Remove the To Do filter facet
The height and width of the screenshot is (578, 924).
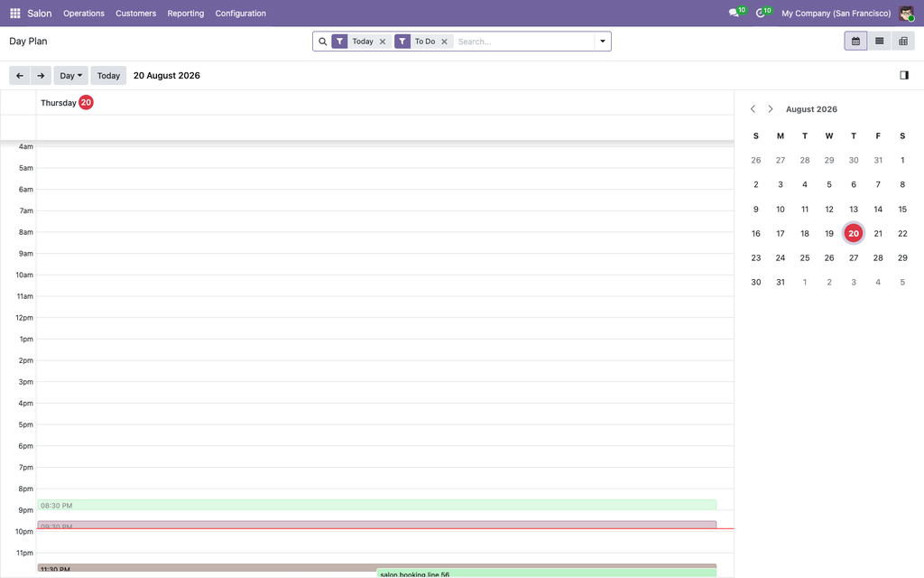(444, 42)
